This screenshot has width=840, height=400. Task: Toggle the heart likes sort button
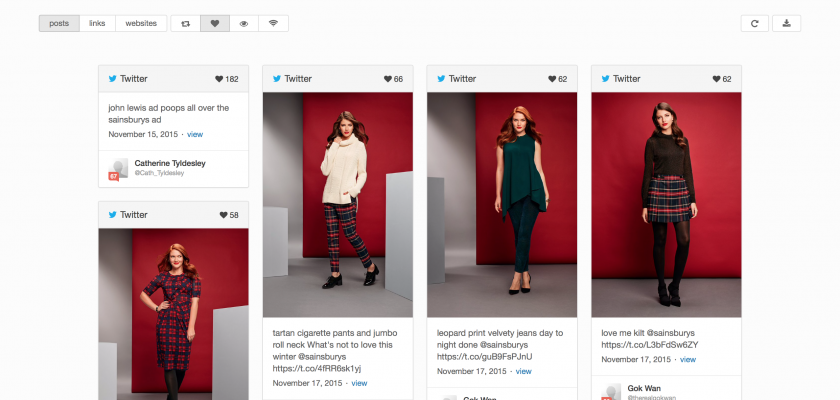(x=215, y=23)
